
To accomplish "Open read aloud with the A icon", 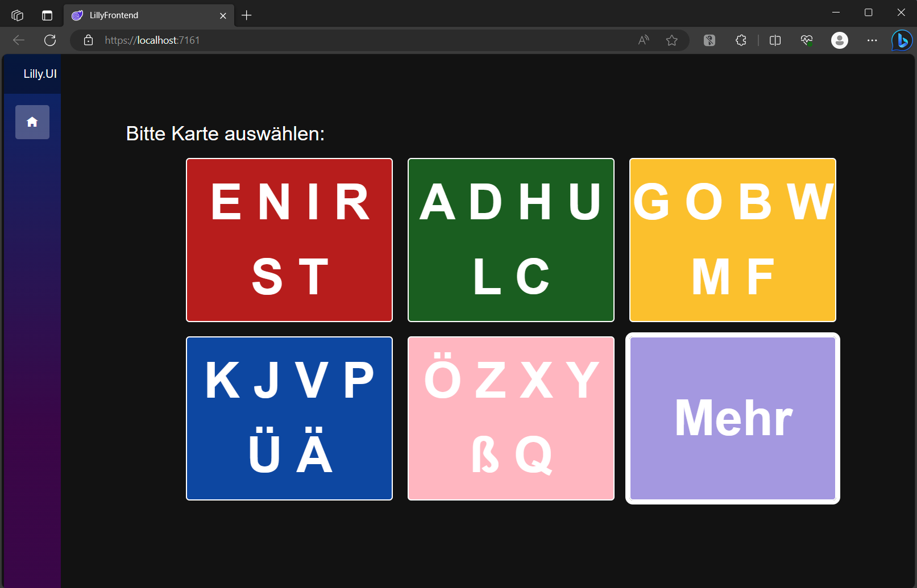I will (x=643, y=40).
